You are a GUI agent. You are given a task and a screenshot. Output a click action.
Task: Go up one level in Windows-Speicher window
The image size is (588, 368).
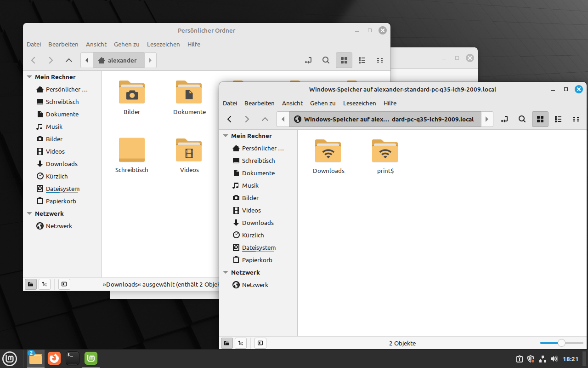coord(265,119)
